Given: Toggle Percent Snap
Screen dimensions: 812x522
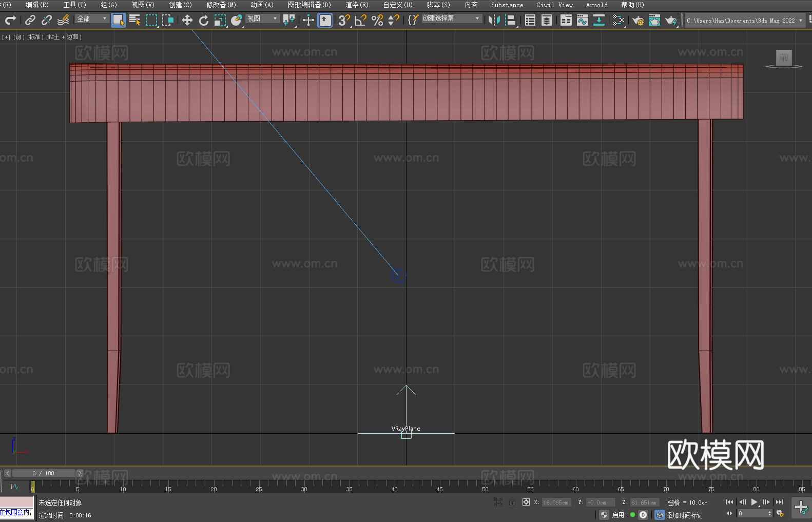Looking at the screenshot, I should point(377,20).
